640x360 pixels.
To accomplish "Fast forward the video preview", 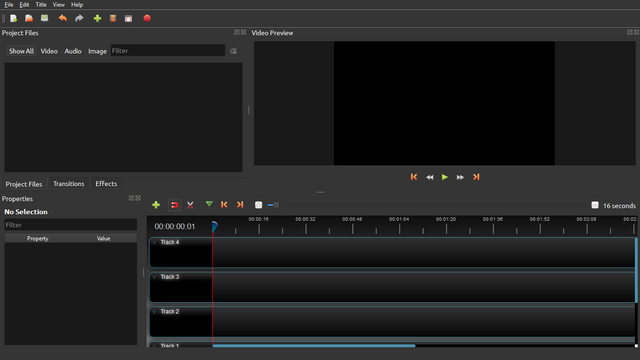I will 460,177.
